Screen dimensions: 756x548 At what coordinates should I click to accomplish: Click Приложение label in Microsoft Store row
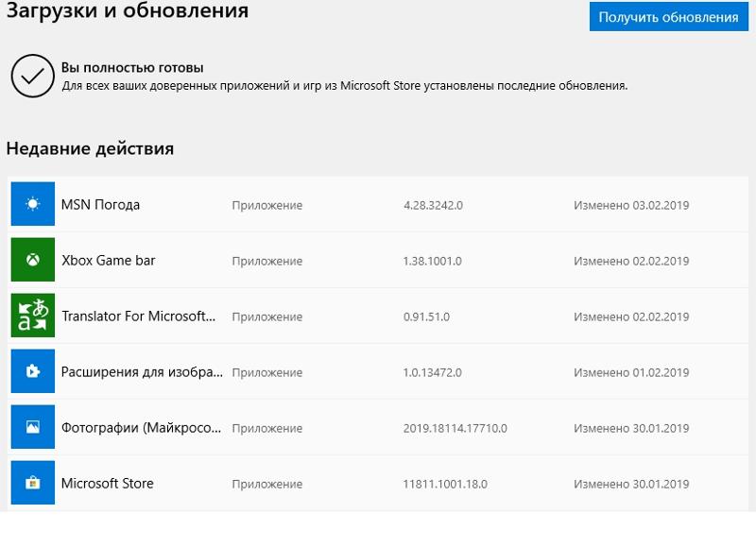(267, 485)
